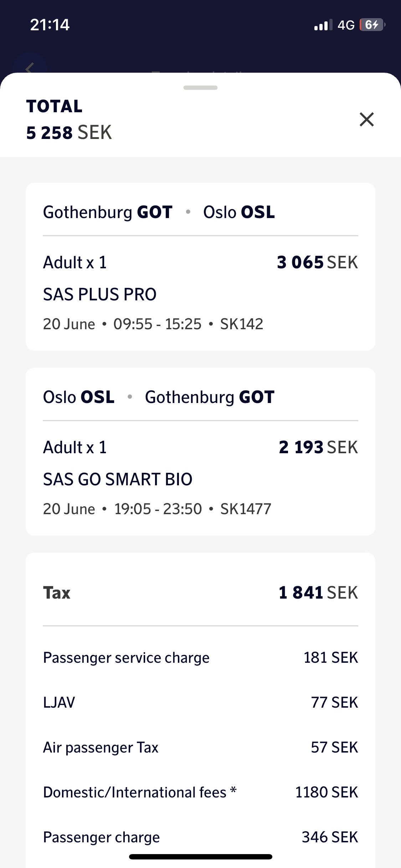
Task: Tap asterisk next to Domestic/International fees
Action: tap(233, 790)
